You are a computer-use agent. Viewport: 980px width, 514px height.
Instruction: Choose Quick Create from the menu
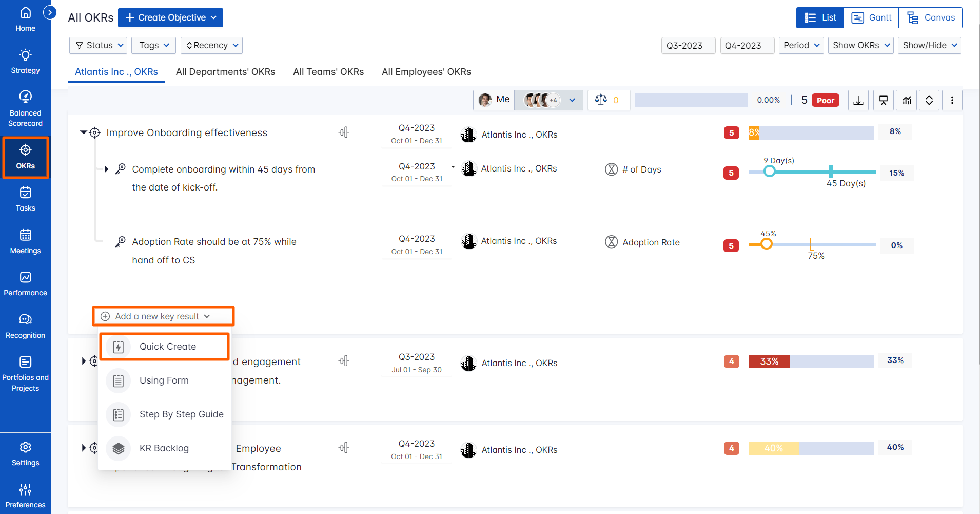click(164, 346)
